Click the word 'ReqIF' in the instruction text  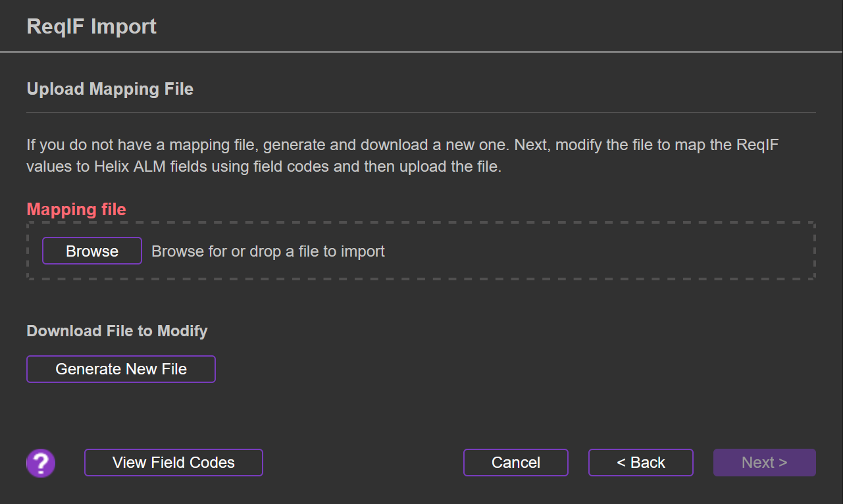[x=757, y=145]
